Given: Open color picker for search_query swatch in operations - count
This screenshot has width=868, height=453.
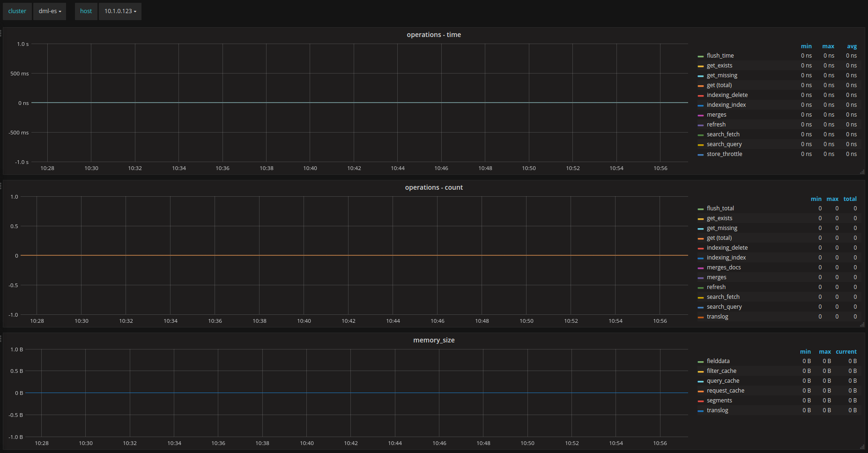Looking at the screenshot, I should click(x=701, y=307).
